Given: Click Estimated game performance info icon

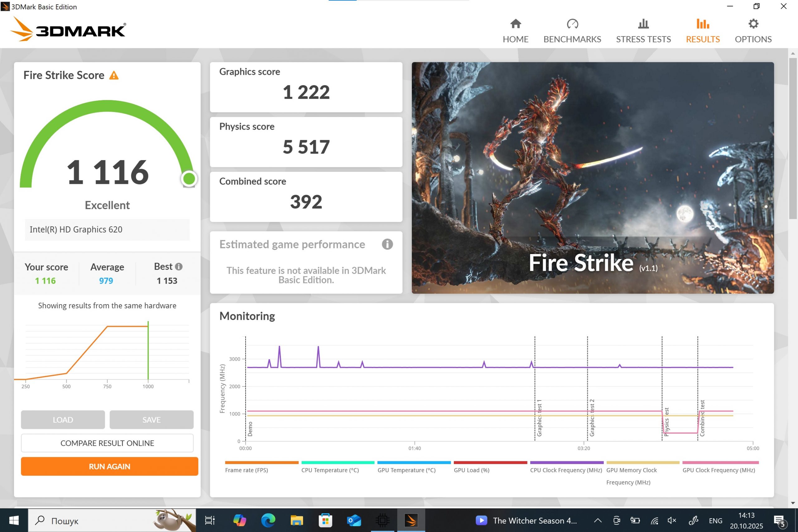Looking at the screenshot, I should tap(387, 244).
